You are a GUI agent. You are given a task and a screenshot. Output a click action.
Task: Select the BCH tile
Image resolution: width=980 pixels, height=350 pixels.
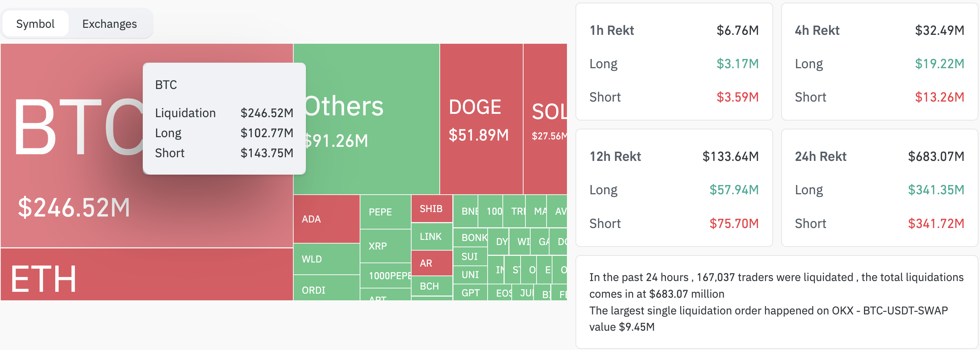coord(432,286)
